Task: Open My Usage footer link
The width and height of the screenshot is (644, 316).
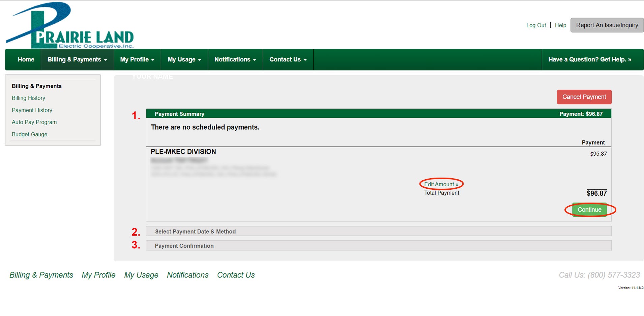Action: [141, 275]
